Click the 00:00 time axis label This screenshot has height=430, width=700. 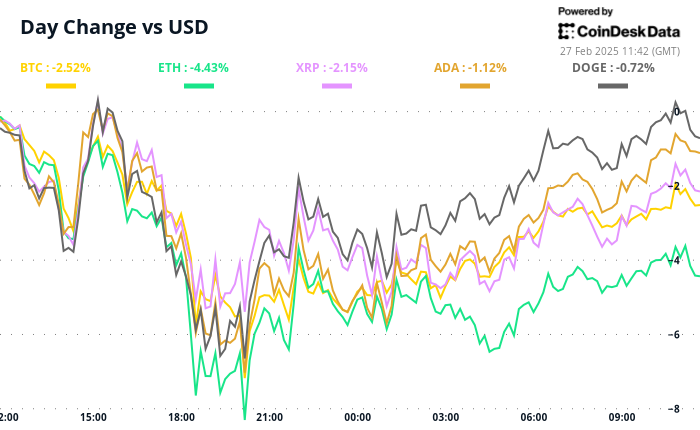coord(358,417)
